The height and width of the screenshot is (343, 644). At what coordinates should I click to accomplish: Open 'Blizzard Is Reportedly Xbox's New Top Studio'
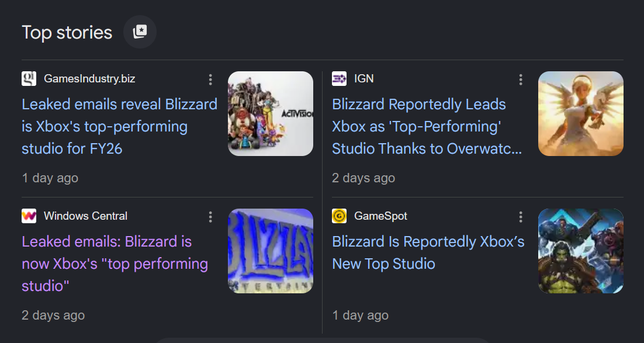coord(428,252)
